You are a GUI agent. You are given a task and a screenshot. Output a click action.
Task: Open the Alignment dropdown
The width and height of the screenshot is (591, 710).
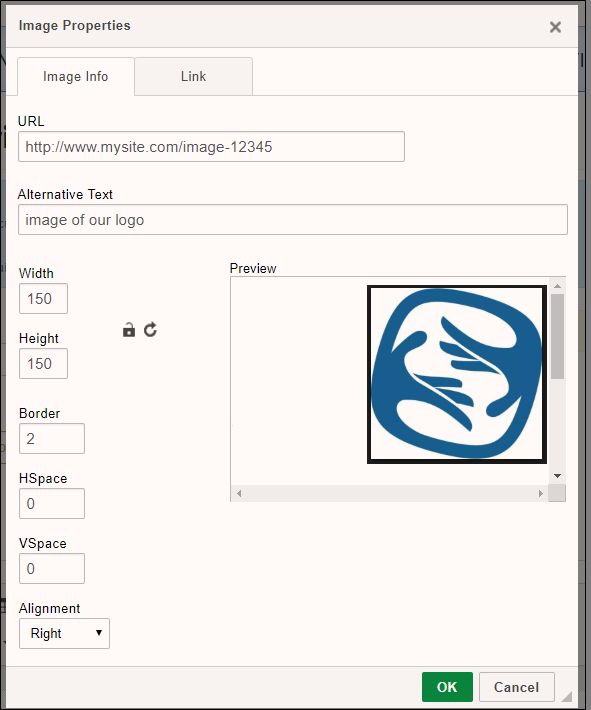tap(64, 633)
